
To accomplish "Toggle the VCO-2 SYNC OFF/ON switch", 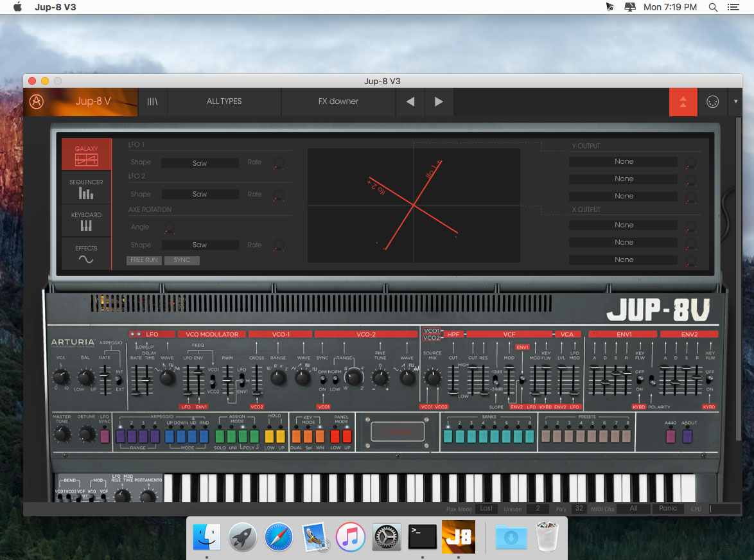I will (x=322, y=380).
